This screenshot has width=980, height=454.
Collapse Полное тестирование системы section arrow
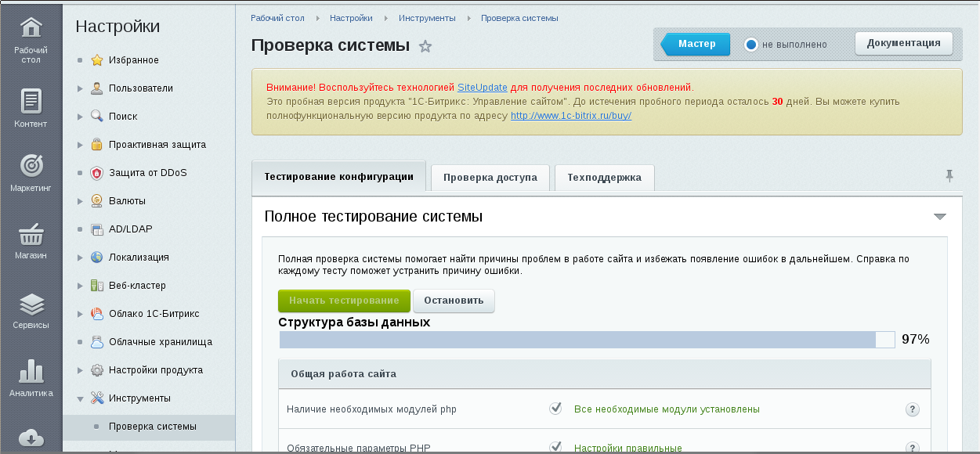click(x=940, y=217)
